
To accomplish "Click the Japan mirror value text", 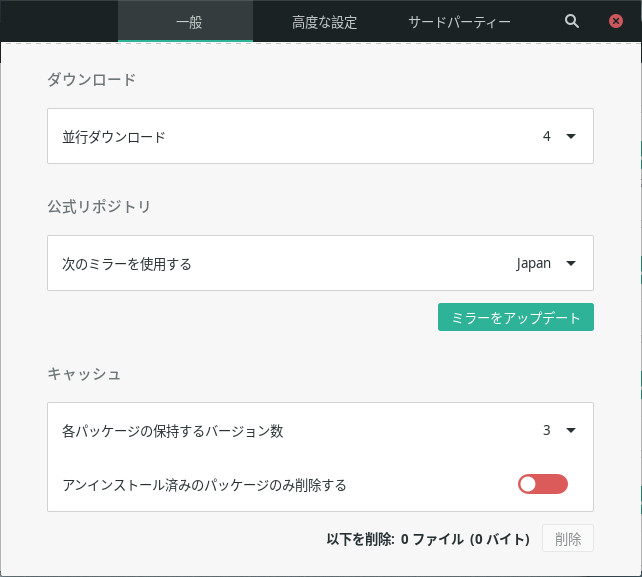I will pos(533,264).
